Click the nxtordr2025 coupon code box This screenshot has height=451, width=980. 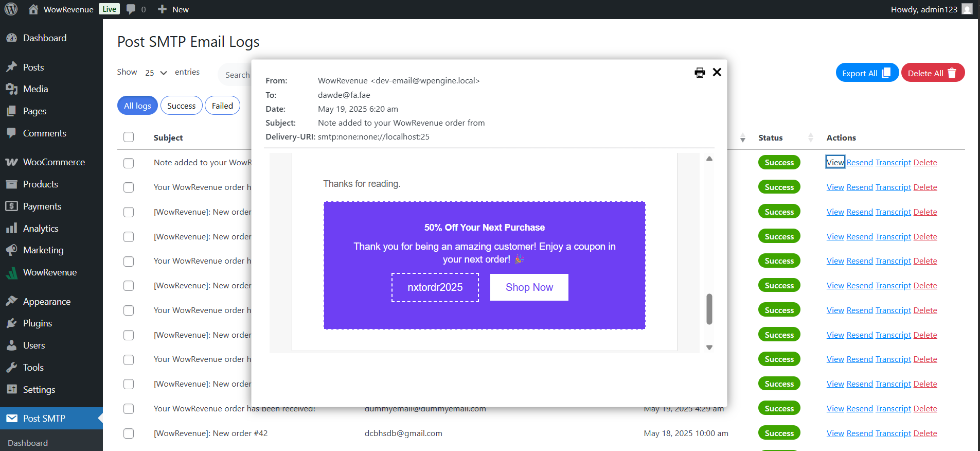click(x=435, y=287)
